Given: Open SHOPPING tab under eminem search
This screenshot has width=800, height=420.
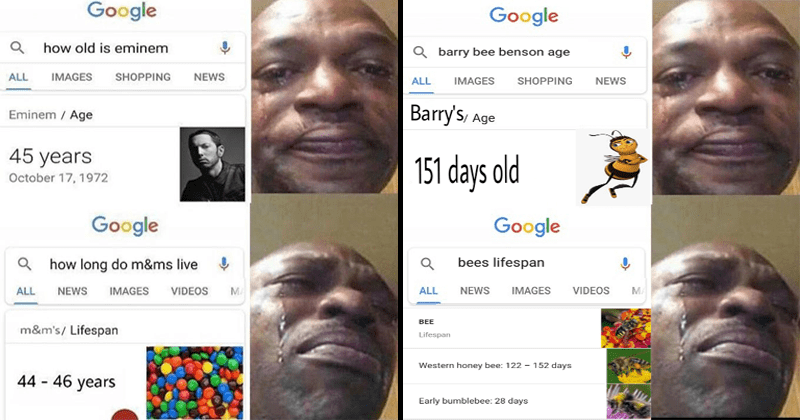Looking at the screenshot, I should coord(143,77).
